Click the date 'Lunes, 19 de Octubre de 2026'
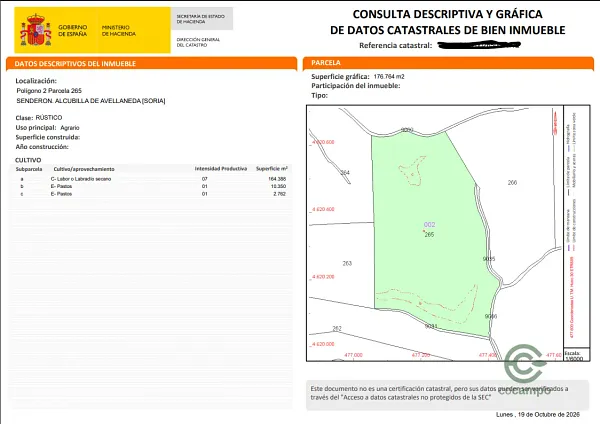The height and width of the screenshot is (424, 600). pyautogui.click(x=538, y=414)
